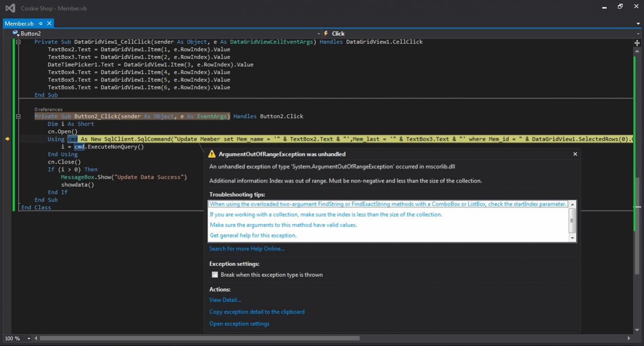Open the 100 % zoom dropdown
The height and width of the screenshot is (346, 644).
(x=29, y=338)
